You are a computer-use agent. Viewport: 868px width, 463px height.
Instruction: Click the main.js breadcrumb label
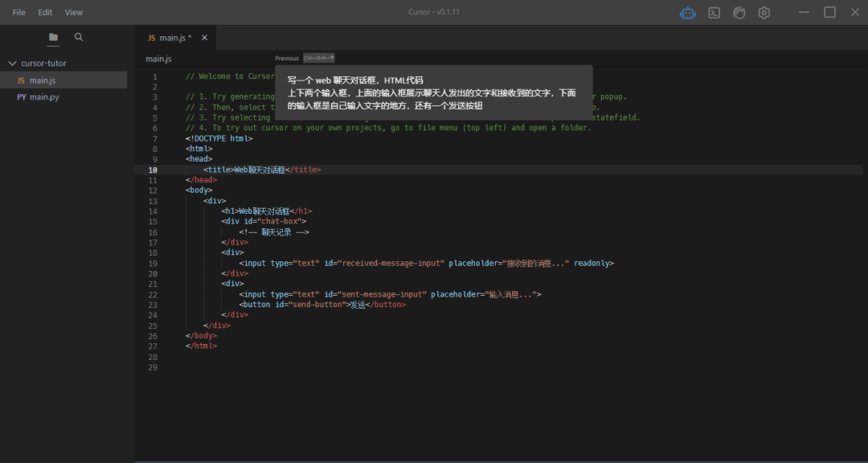coord(158,59)
